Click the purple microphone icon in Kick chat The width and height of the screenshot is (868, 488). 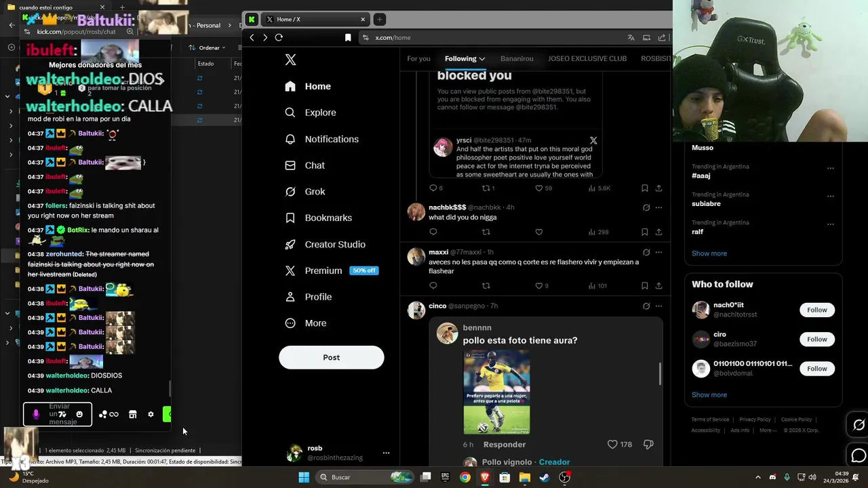point(36,414)
